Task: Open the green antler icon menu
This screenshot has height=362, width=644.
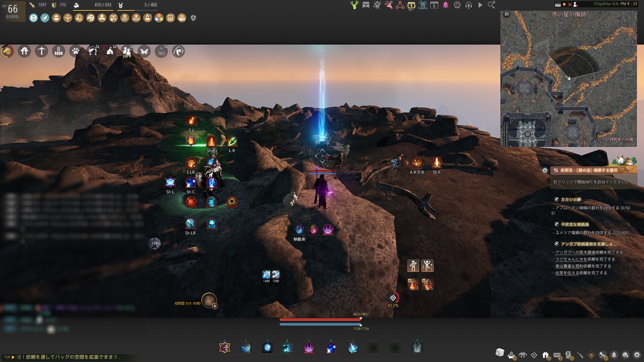Action: point(355,5)
